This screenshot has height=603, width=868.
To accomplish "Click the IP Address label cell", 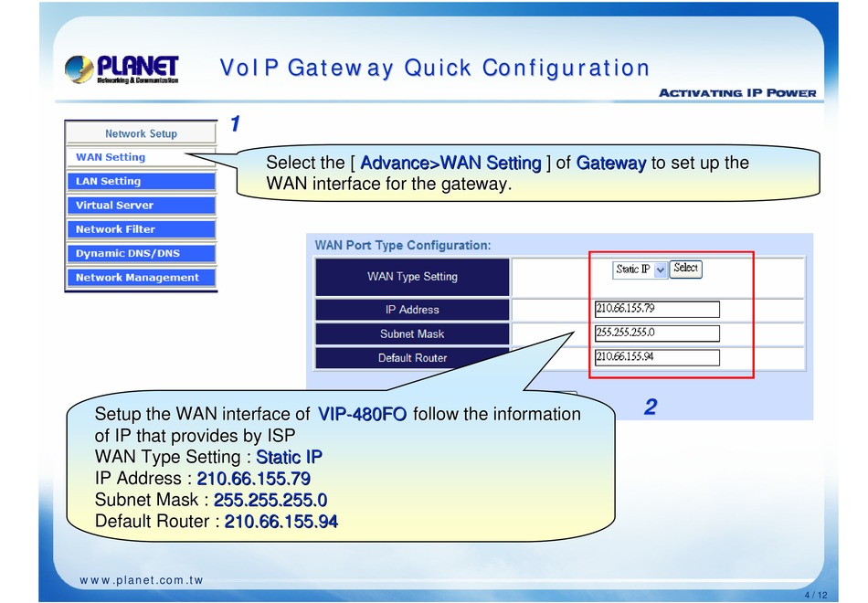I will point(412,310).
